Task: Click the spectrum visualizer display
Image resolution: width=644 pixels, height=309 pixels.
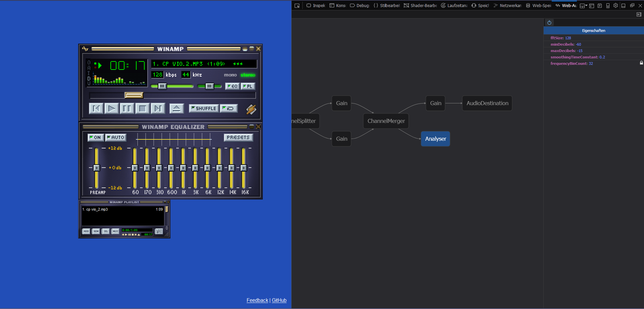Action: coord(119,79)
